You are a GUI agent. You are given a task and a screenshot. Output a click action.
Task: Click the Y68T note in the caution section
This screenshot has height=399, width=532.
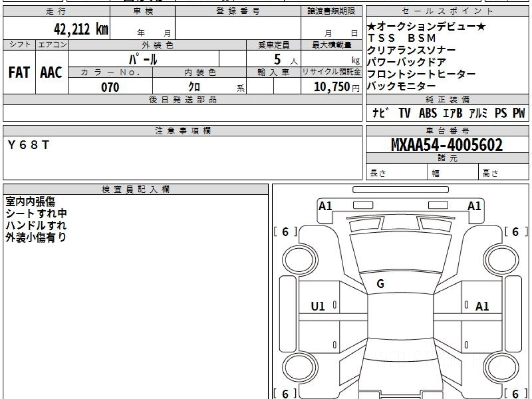click(x=29, y=145)
